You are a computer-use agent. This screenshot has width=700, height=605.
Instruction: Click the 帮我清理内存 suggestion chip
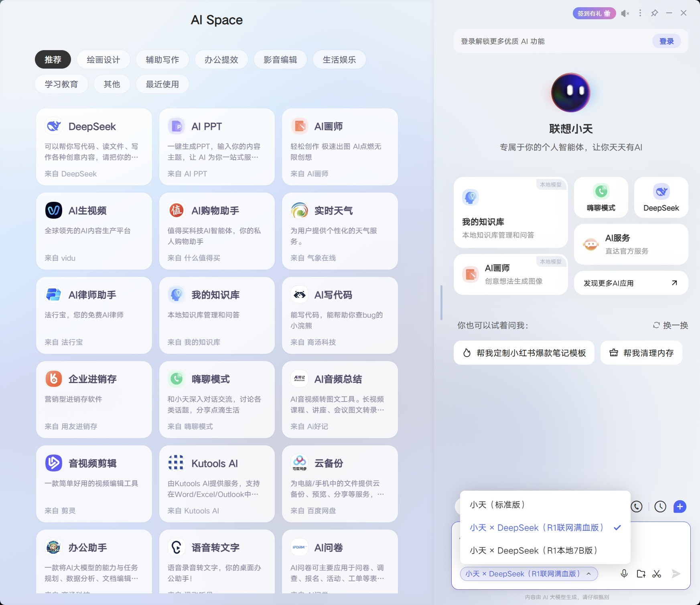pyautogui.click(x=641, y=353)
